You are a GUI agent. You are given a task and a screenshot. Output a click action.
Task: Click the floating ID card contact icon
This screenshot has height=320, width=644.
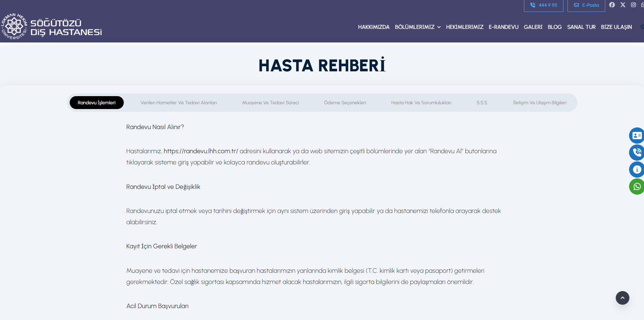[x=637, y=136]
